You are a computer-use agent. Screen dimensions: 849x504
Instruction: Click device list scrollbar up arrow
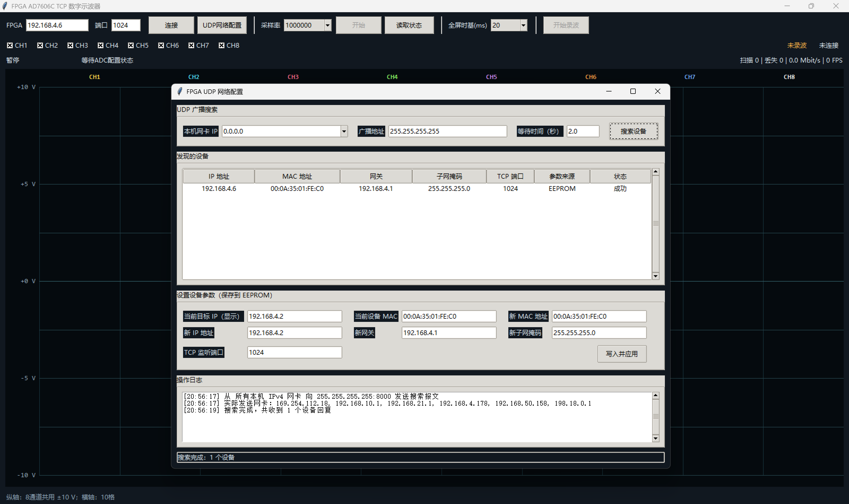tap(656, 172)
